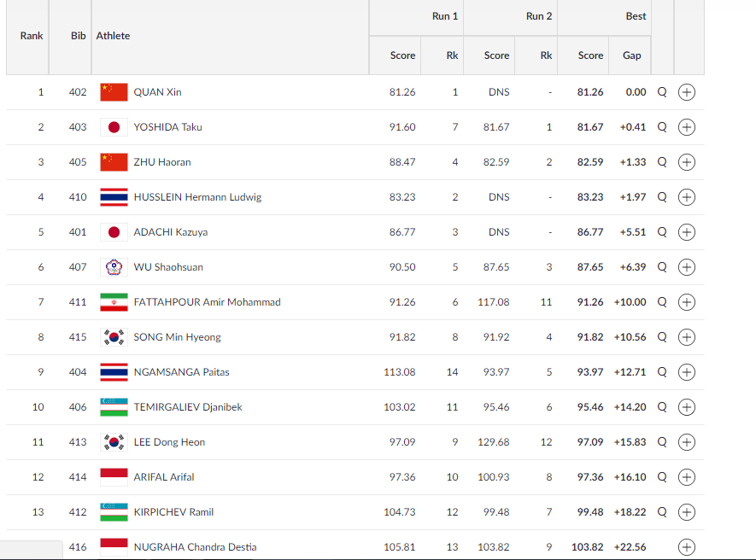Expand LEE Dong Heon run details
756x560 pixels.
[x=687, y=442]
